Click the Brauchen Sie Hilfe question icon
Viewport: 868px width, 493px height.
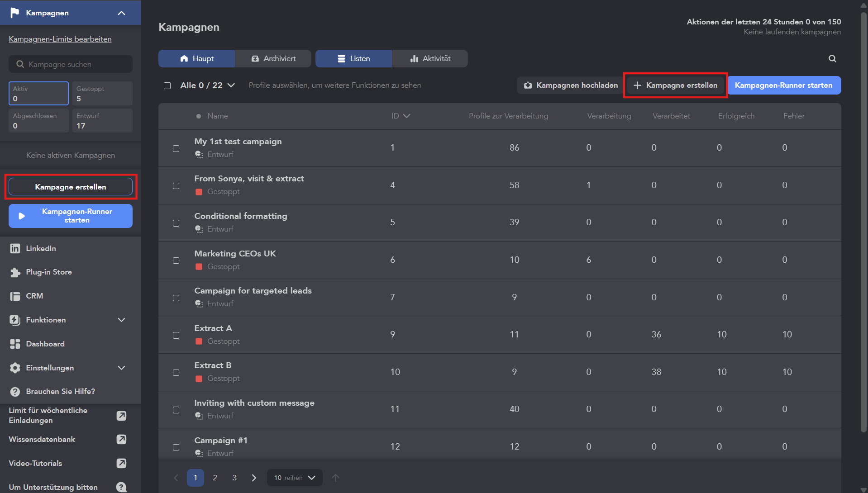point(15,392)
